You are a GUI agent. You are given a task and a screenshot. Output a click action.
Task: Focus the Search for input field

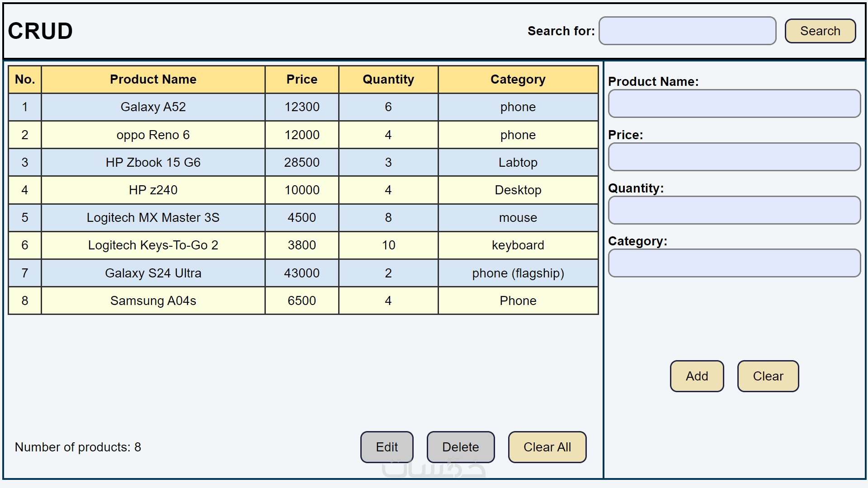click(687, 31)
